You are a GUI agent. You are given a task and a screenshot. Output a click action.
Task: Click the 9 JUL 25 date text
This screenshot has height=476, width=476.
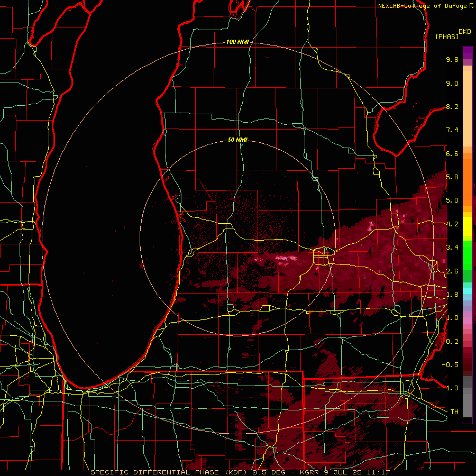point(344,472)
